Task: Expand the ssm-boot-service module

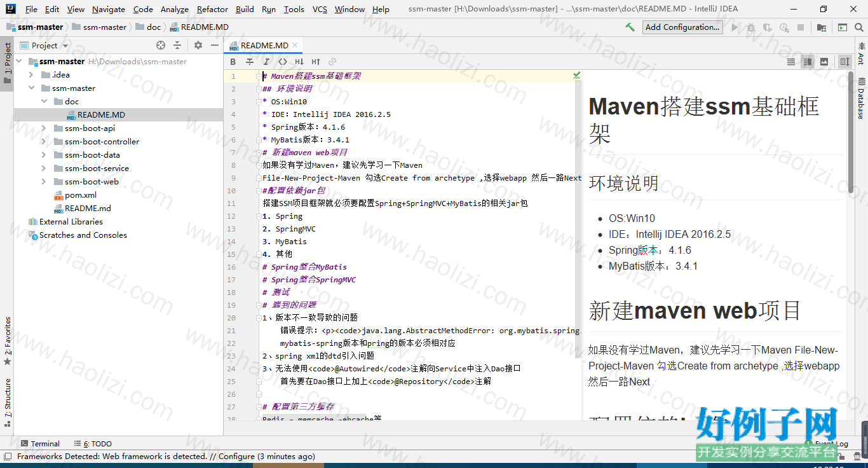Action: tap(44, 169)
